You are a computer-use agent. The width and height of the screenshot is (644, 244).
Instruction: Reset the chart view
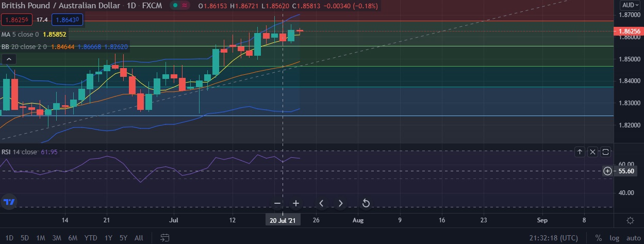click(x=366, y=203)
